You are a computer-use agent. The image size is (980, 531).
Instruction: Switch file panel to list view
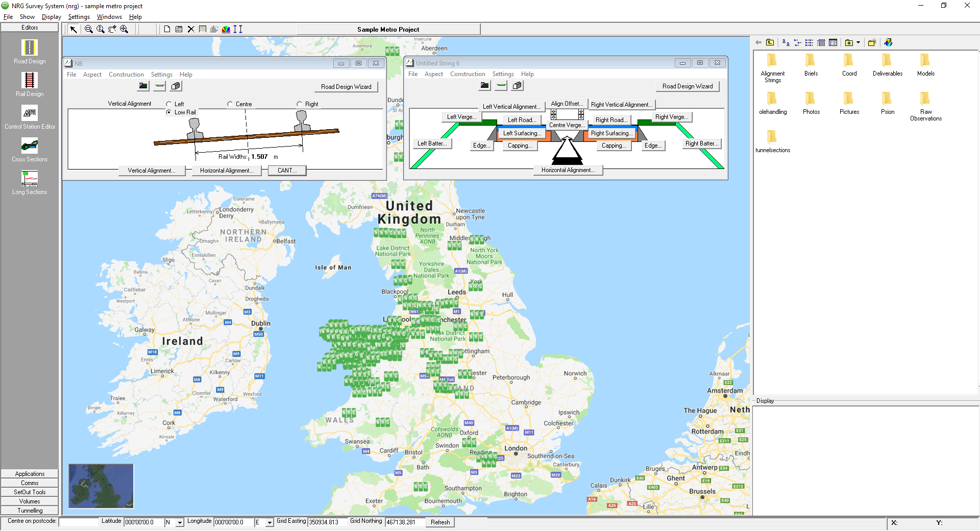tap(809, 42)
